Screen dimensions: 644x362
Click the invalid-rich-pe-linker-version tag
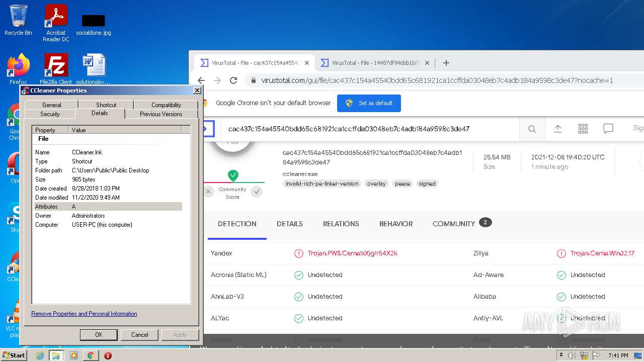tap(322, 184)
